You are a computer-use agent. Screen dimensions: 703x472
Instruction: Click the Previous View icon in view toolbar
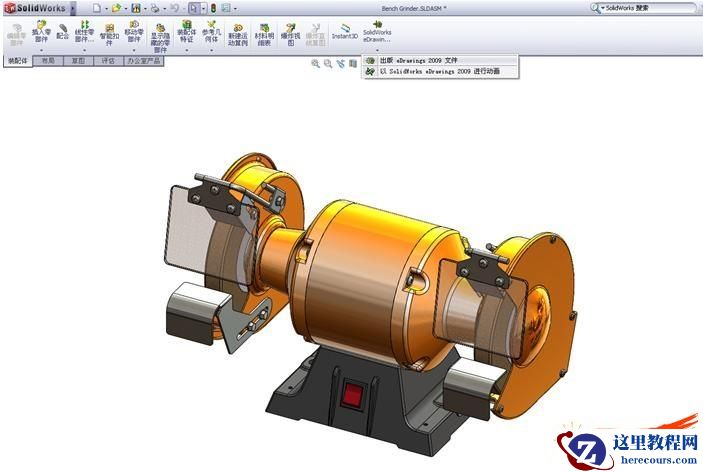click(340, 64)
